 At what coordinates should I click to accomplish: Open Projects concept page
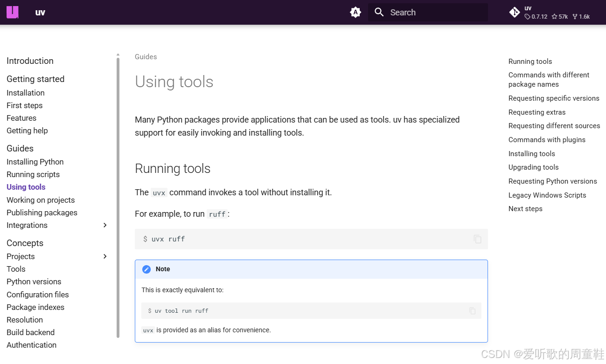pos(21,257)
